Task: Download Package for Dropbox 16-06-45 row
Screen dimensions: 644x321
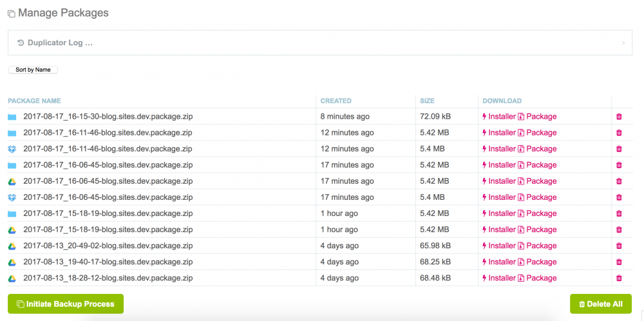Action: pos(537,197)
